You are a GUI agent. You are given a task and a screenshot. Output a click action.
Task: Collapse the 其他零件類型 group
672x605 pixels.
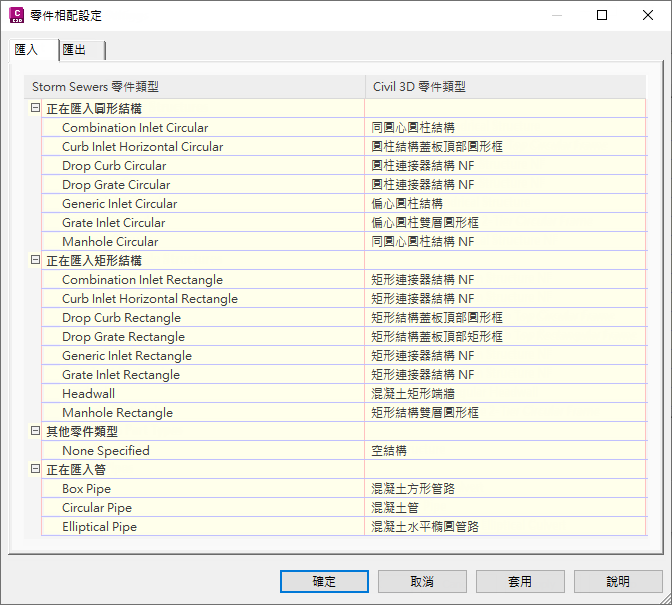point(35,431)
